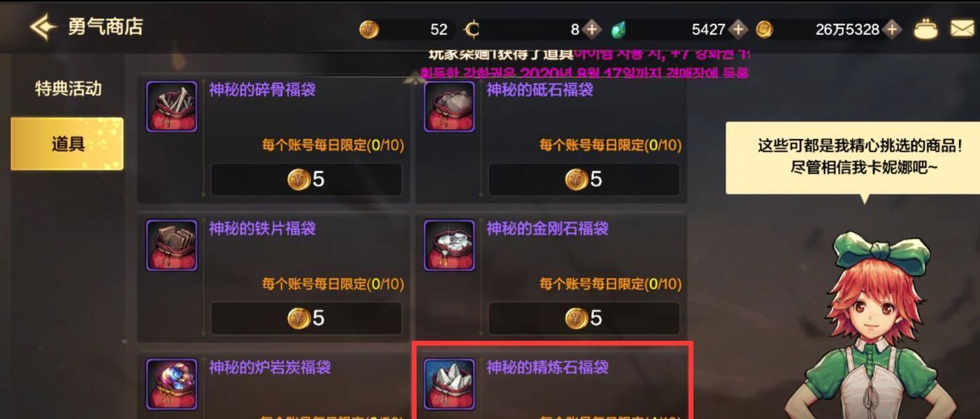The image size is (980, 419).
Task: Buy 神秘的金刚石福袋 for 5 coins
Action: (584, 318)
